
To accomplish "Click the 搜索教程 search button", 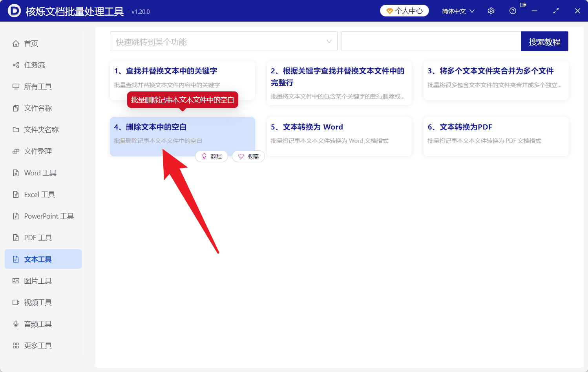I will pos(544,41).
